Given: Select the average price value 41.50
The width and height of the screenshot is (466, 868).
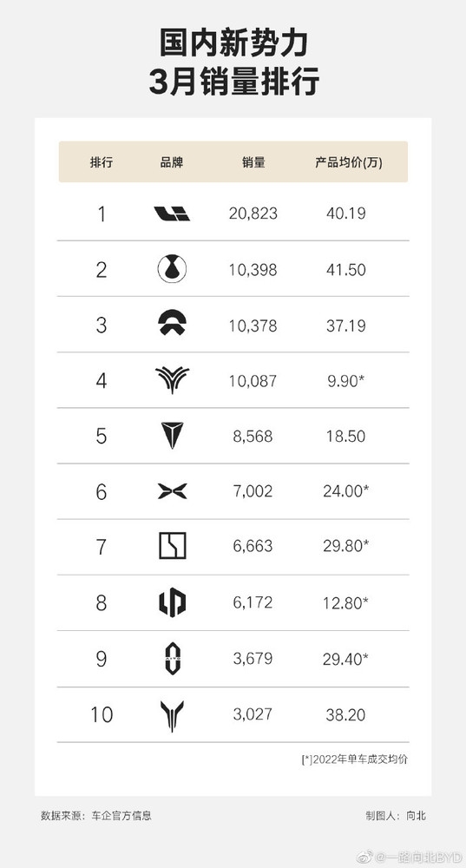Looking at the screenshot, I should click(x=346, y=270).
